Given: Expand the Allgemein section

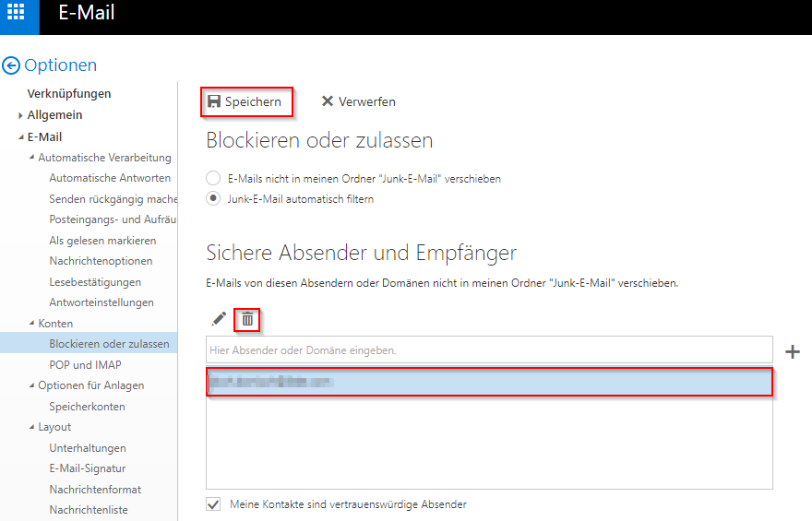Looking at the screenshot, I should pyautogui.click(x=20, y=115).
